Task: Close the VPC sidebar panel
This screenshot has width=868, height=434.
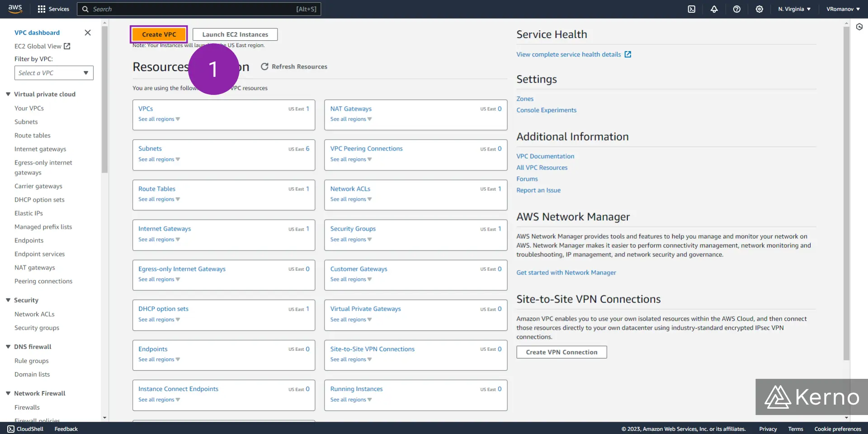Action: 88,33
